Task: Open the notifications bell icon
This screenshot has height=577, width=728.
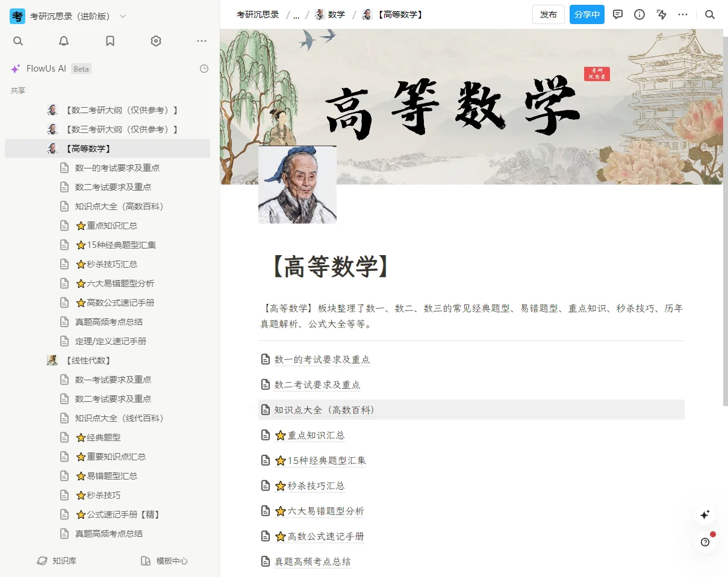Action: coord(64,41)
